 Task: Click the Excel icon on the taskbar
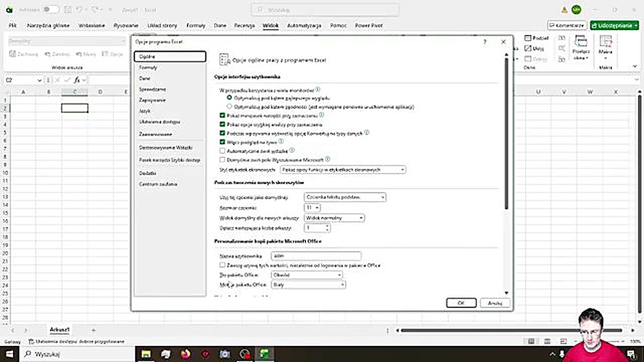(x=264, y=354)
